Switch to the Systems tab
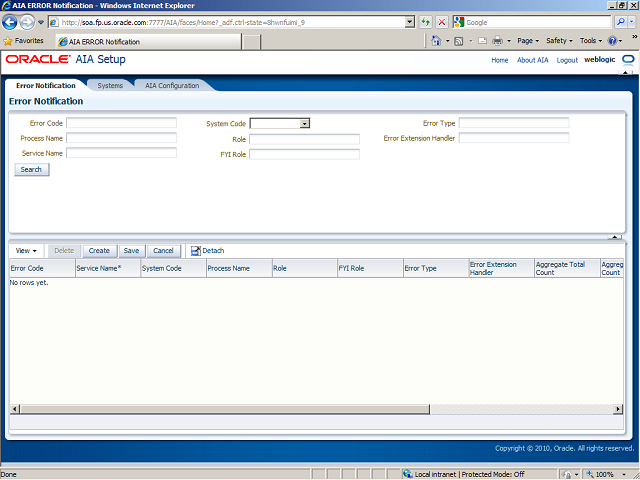The height and width of the screenshot is (480, 640). [x=110, y=86]
